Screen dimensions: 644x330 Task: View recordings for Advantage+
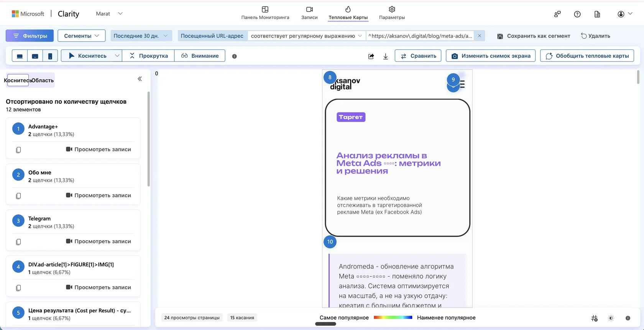(99, 149)
